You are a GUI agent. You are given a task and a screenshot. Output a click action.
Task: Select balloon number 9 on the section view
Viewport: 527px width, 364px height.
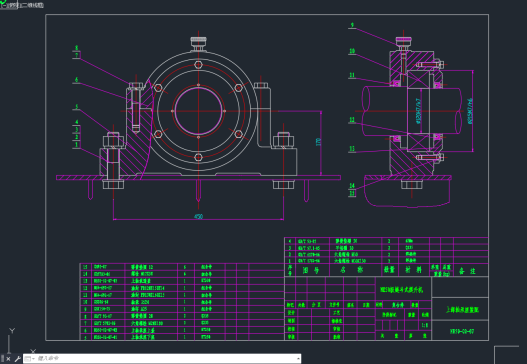(x=352, y=25)
